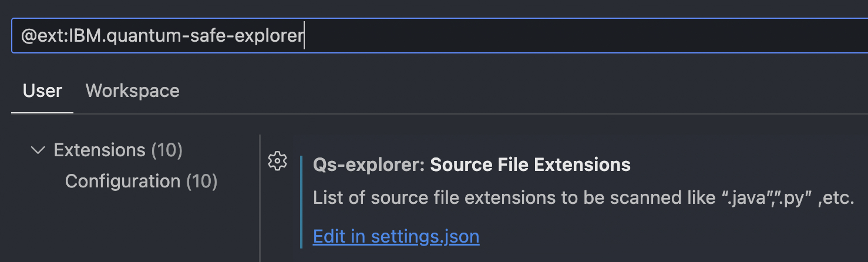Place cursor after 'quantum-safe-explorer' in search
Viewport: 868px width, 262px height.
[305, 36]
